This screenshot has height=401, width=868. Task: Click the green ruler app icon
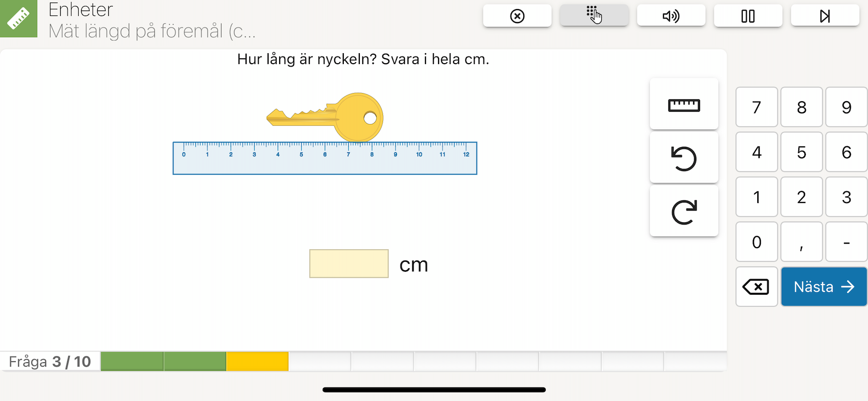[x=19, y=19]
